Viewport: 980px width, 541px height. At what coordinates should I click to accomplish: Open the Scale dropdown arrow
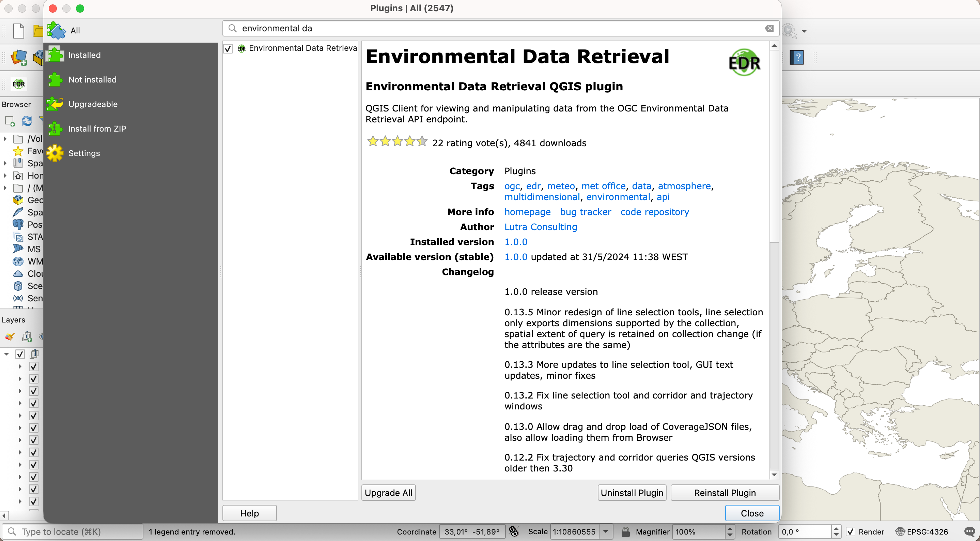[606, 532]
